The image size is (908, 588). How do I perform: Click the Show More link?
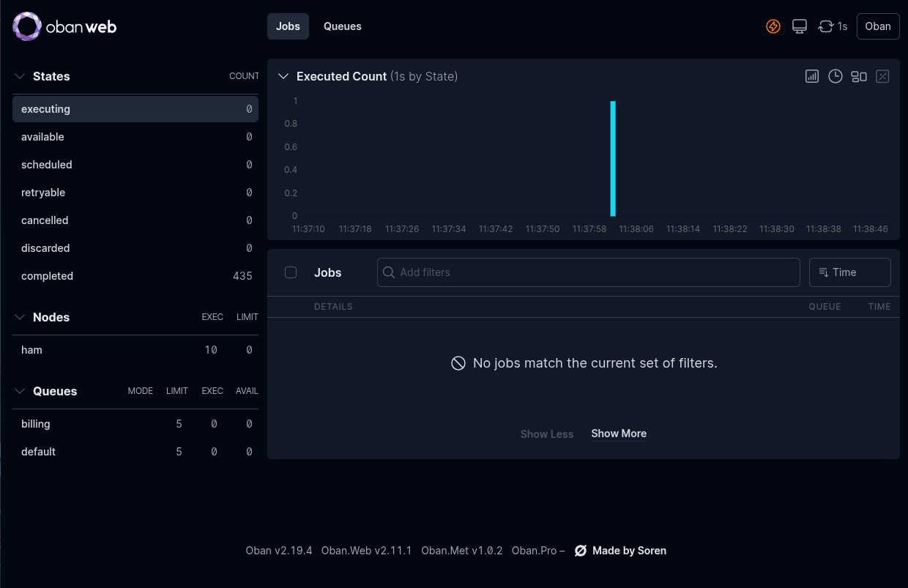pos(619,433)
